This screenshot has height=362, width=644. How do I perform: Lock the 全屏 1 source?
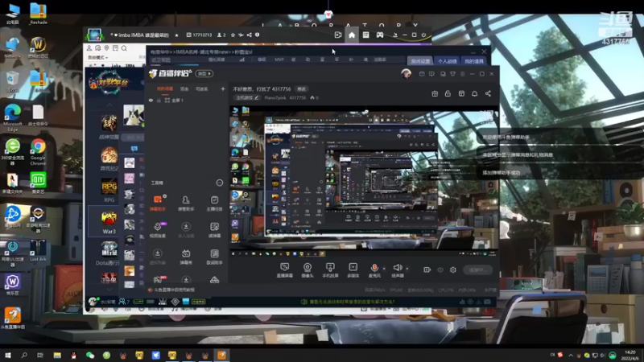(x=159, y=100)
